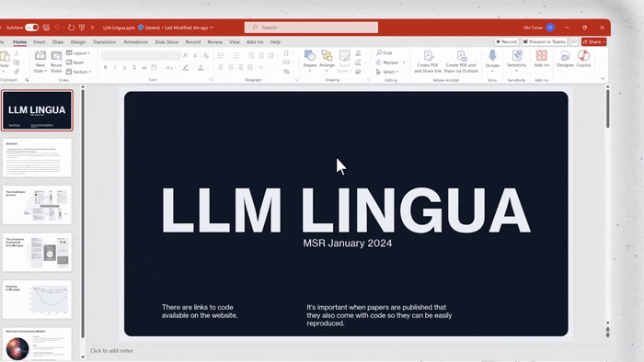Click the Share button
644x362 pixels.
click(593, 42)
